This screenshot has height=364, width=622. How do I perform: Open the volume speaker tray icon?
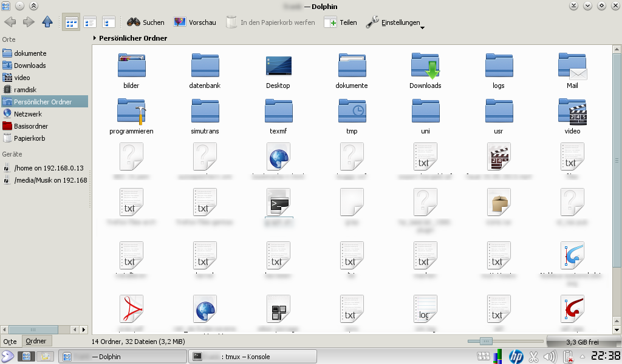[x=550, y=357]
